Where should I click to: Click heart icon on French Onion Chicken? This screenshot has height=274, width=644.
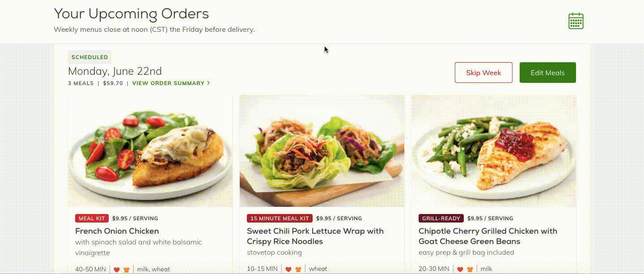117,270
